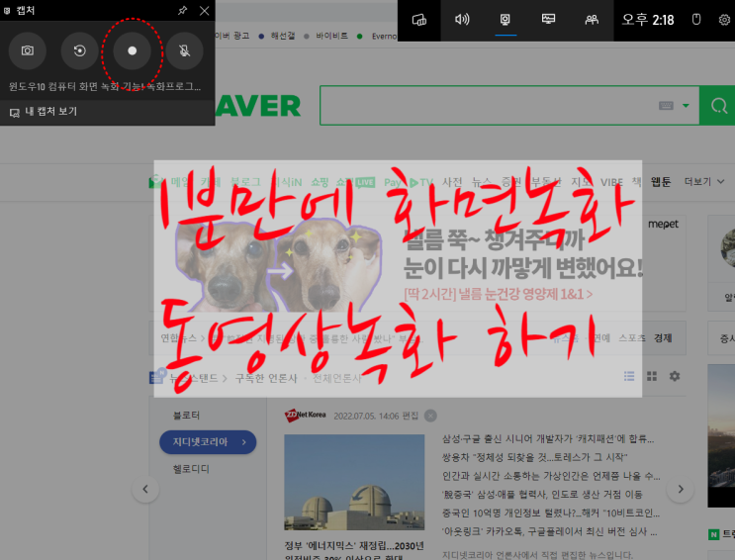This screenshot has height=560, width=735.
Task: Take a screenshot with the camera button
Action: [x=28, y=50]
